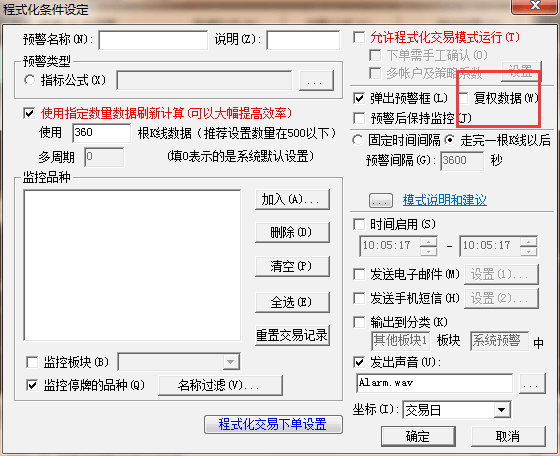Toggle the 发出声音 checkbox

tap(359, 362)
